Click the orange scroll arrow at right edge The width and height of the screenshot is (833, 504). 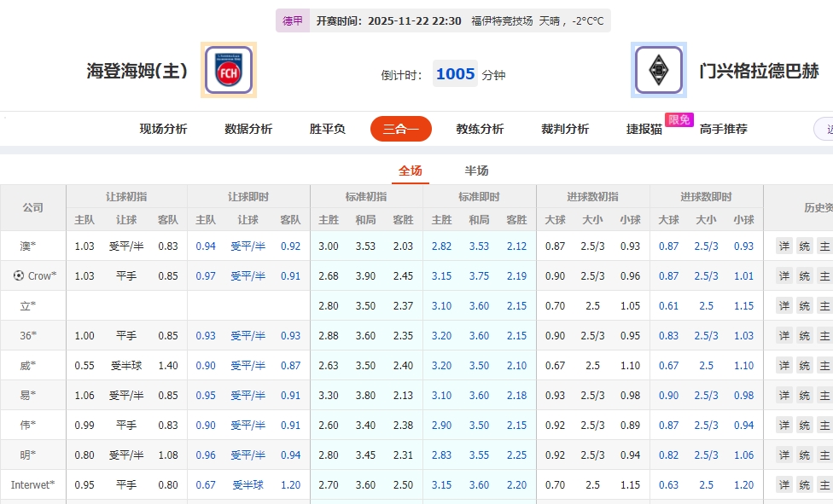824,128
